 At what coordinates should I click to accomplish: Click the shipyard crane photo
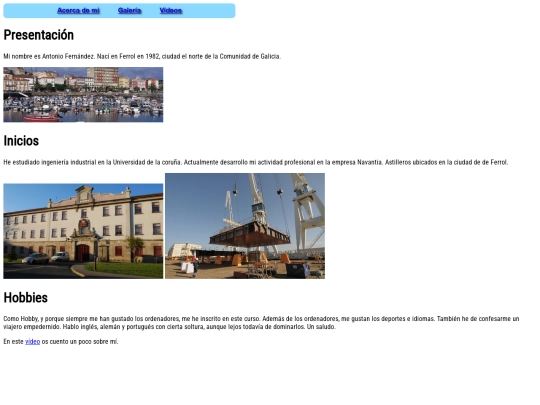245,226
